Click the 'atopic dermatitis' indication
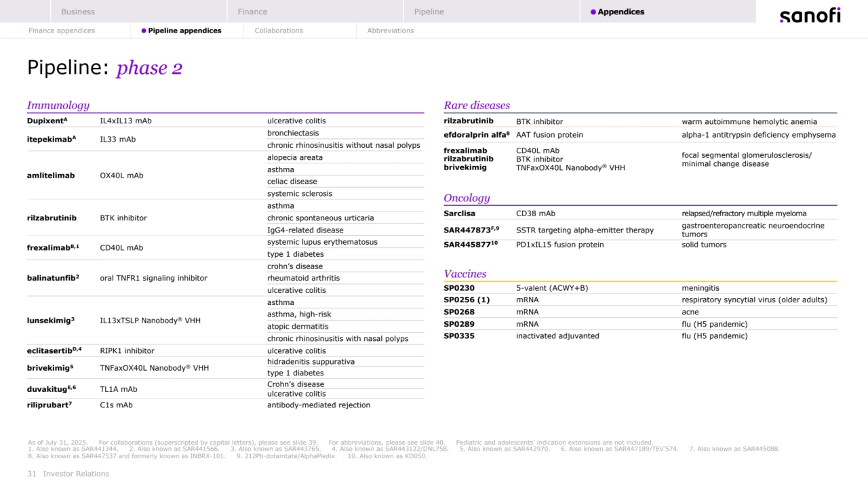 pos(298,327)
